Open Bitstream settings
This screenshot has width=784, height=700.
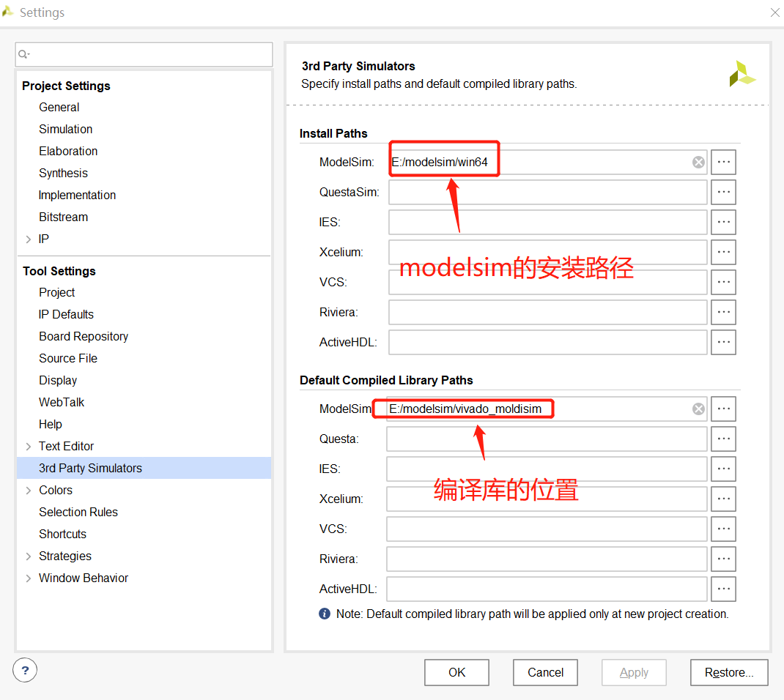pos(63,217)
